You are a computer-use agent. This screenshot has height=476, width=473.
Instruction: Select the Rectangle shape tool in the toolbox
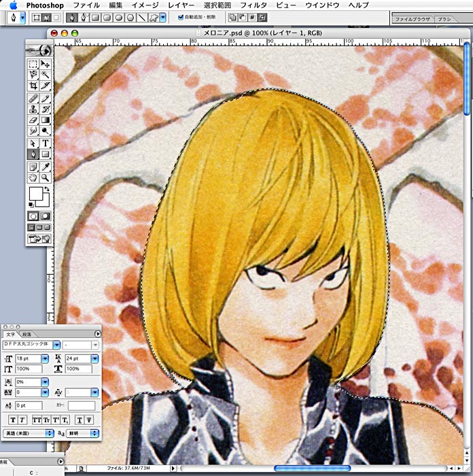(x=46, y=154)
